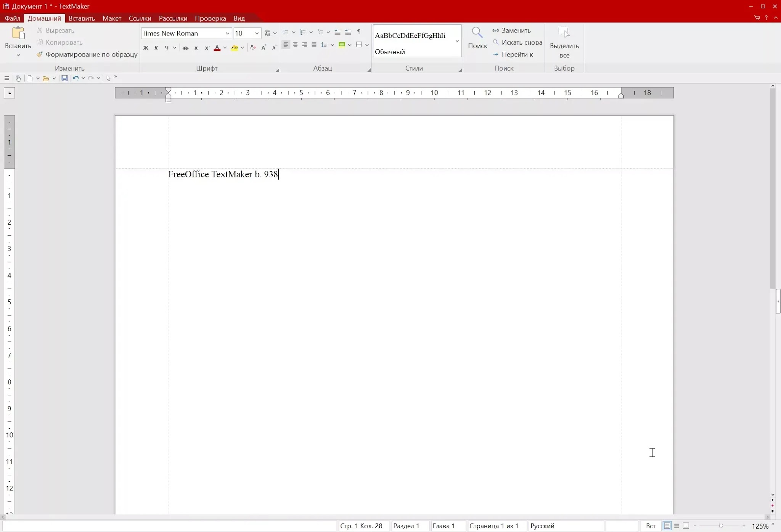781x532 pixels.
Task: Click the superscript icon
Action: point(207,48)
